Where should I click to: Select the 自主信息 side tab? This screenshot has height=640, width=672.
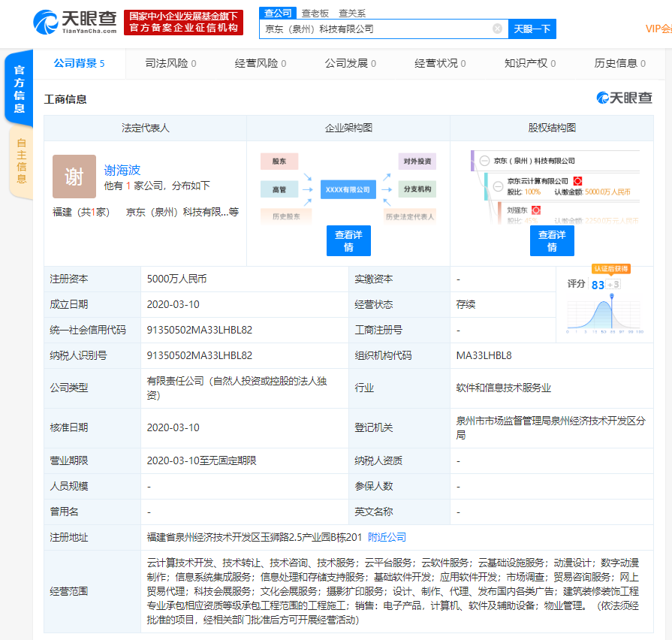[20, 161]
